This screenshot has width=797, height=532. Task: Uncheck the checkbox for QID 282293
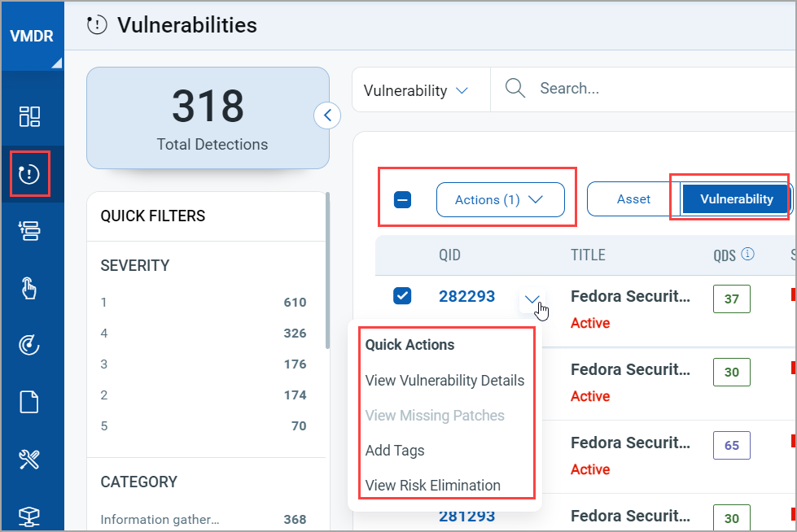(402, 296)
